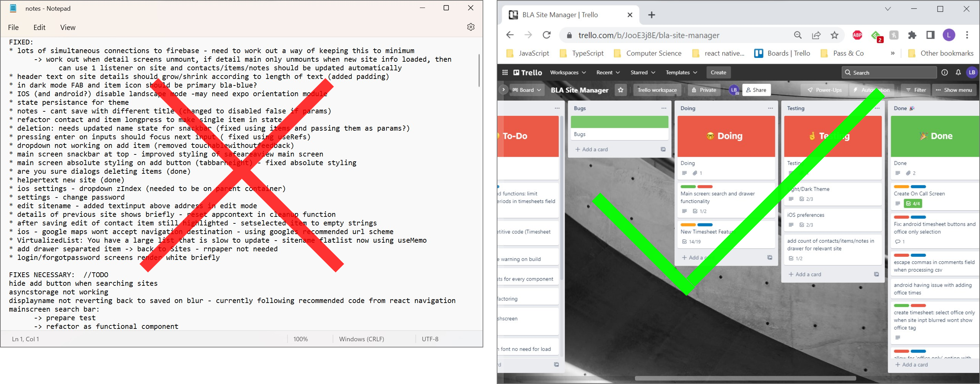Image resolution: width=980 pixels, height=384 pixels.
Task: Open Computer Science bookmark folder
Action: pyautogui.click(x=647, y=53)
